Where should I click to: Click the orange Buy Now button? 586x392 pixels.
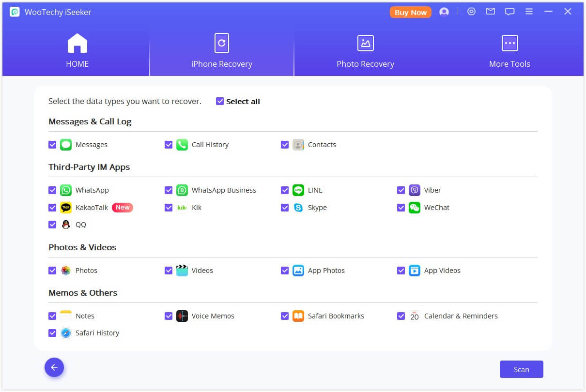(411, 13)
